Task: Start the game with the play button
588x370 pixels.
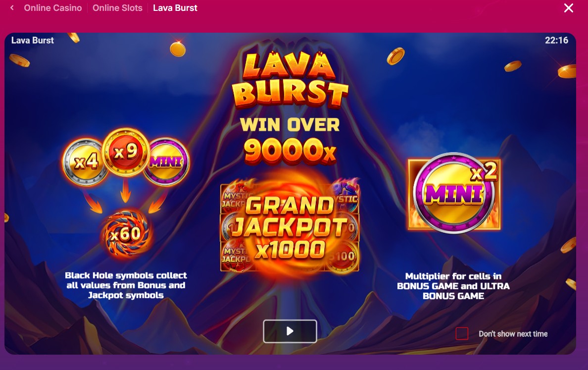Action: coord(290,331)
